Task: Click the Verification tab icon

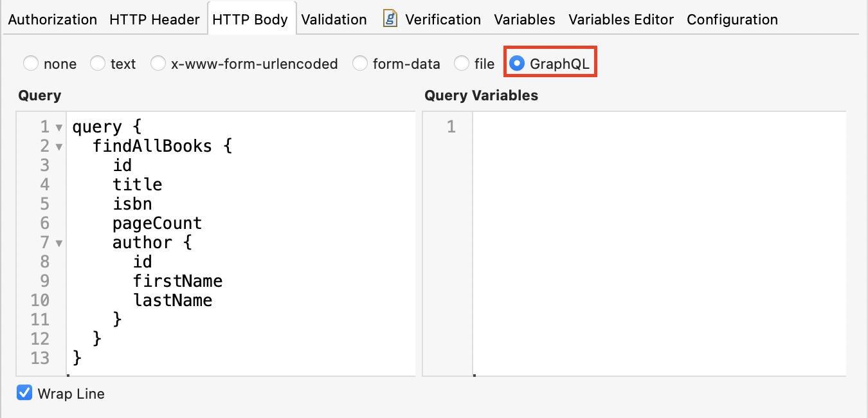Action: [x=390, y=19]
